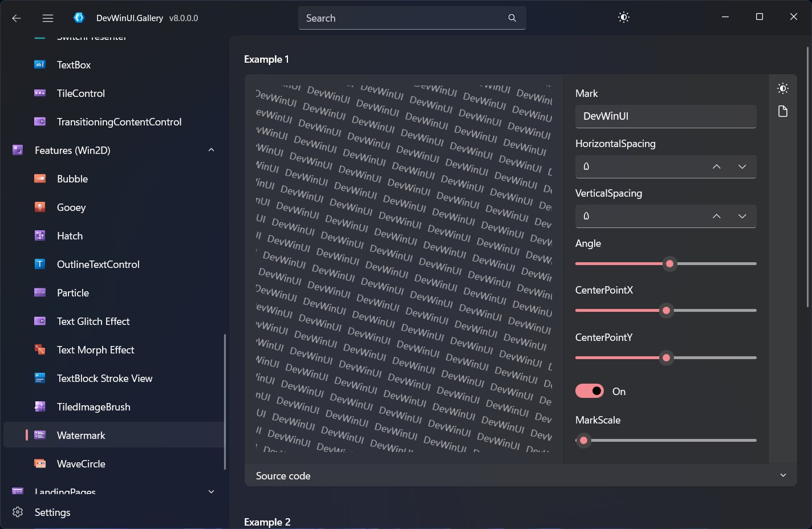Click the search magnifier icon

click(x=512, y=18)
